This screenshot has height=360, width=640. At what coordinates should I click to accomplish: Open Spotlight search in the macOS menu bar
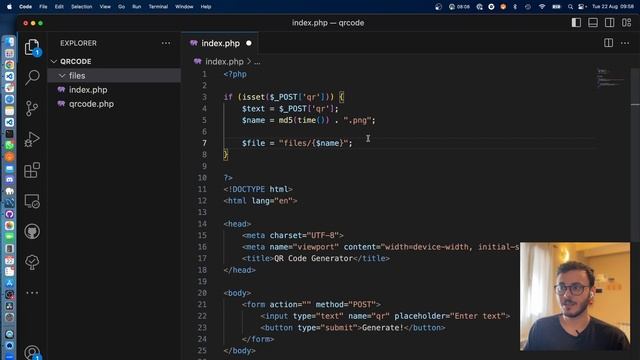[570, 7]
